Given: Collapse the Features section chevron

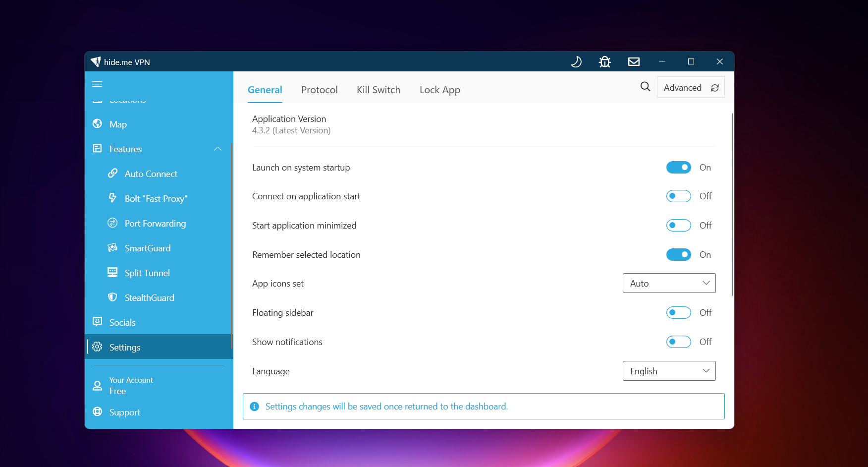Looking at the screenshot, I should click(218, 149).
